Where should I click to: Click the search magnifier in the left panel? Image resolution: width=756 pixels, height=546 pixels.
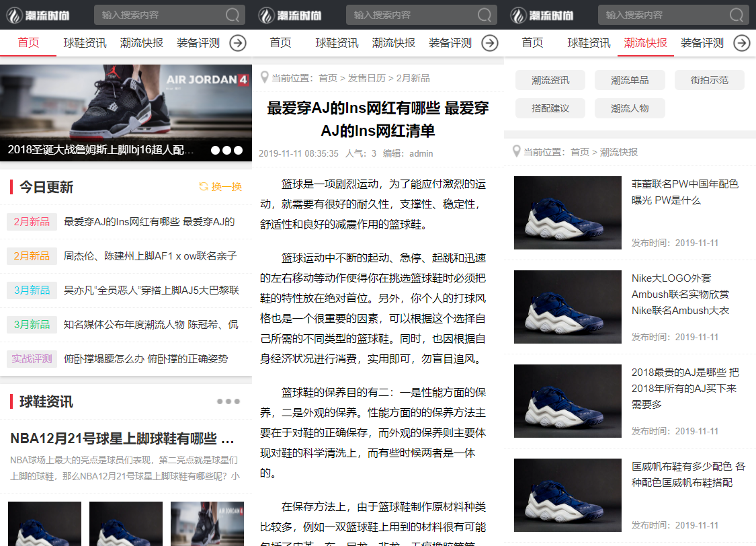[x=233, y=15]
